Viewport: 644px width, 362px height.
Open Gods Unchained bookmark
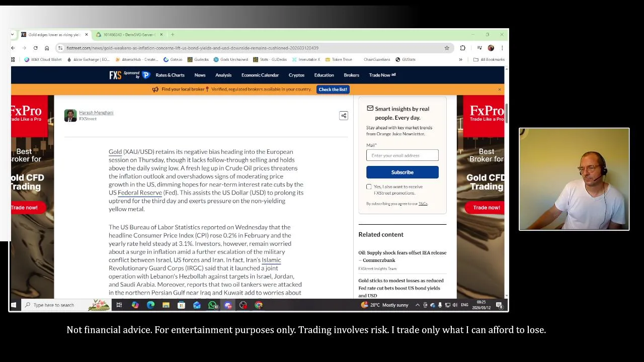tap(231, 59)
